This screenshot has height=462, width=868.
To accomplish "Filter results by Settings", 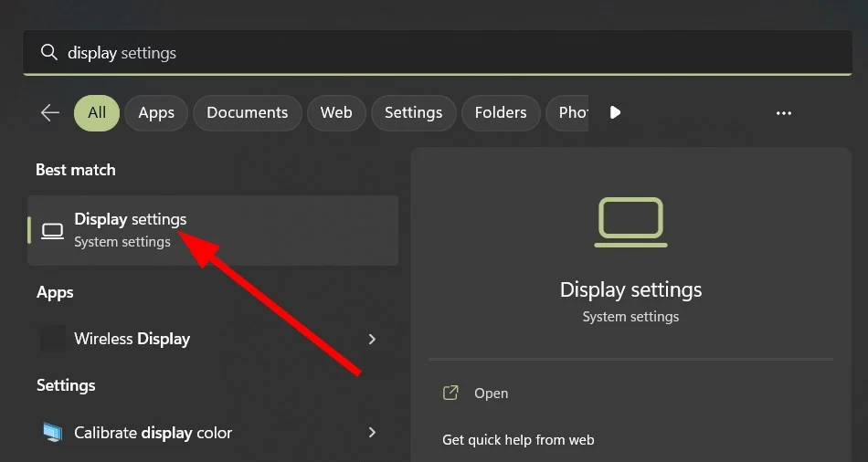I will pyautogui.click(x=413, y=112).
